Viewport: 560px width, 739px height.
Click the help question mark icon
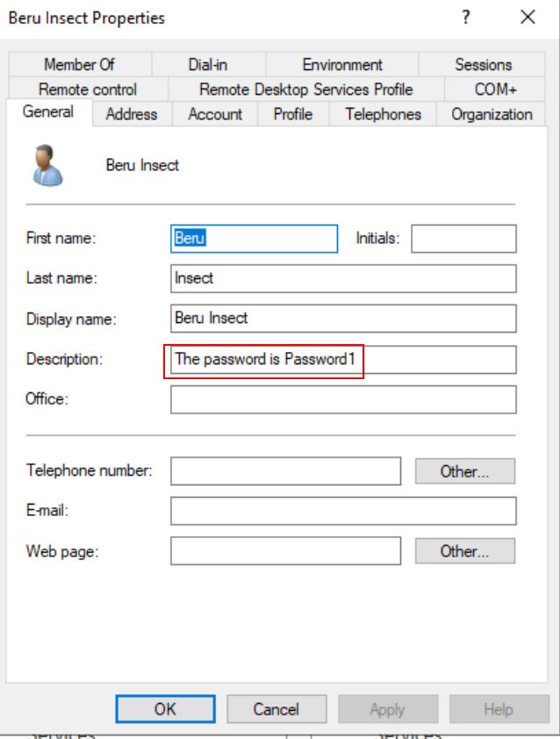466,18
